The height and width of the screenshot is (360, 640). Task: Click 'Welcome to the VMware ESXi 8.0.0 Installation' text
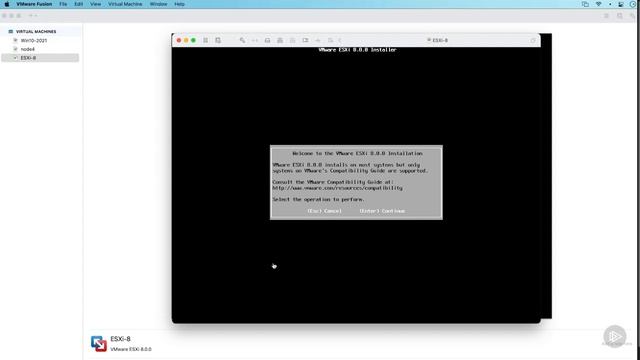click(x=358, y=153)
